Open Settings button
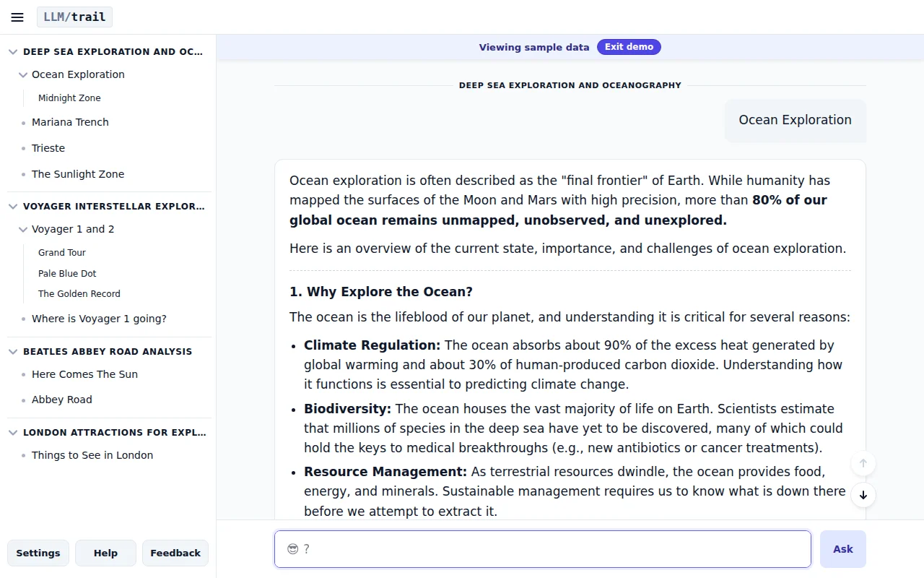This screenshot has height=578, width=924. coord(38,553)
